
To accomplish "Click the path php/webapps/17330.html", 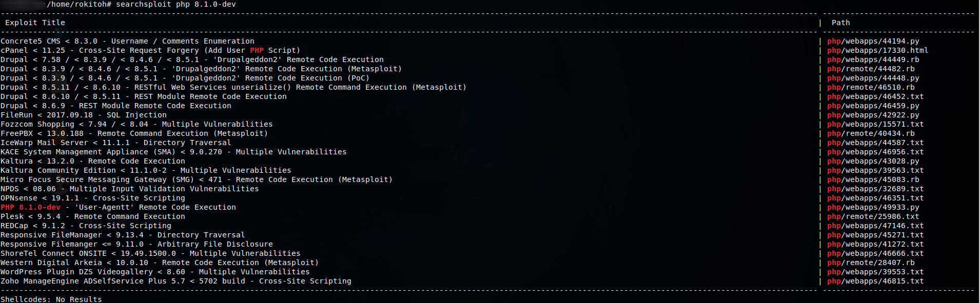I will (877, 50).
